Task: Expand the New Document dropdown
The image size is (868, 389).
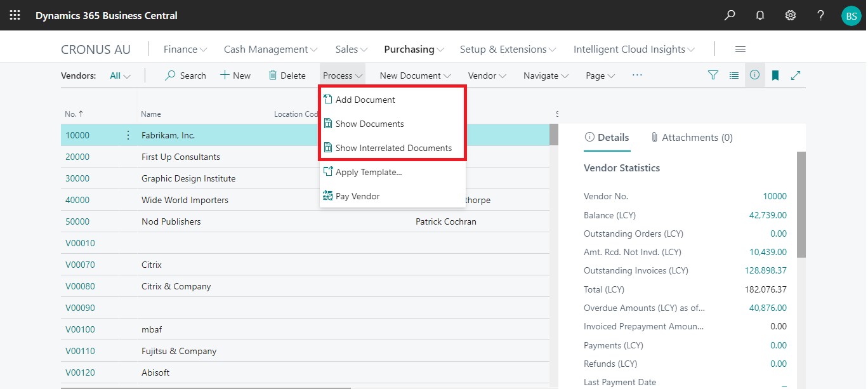Action: (x=415, y=76)
